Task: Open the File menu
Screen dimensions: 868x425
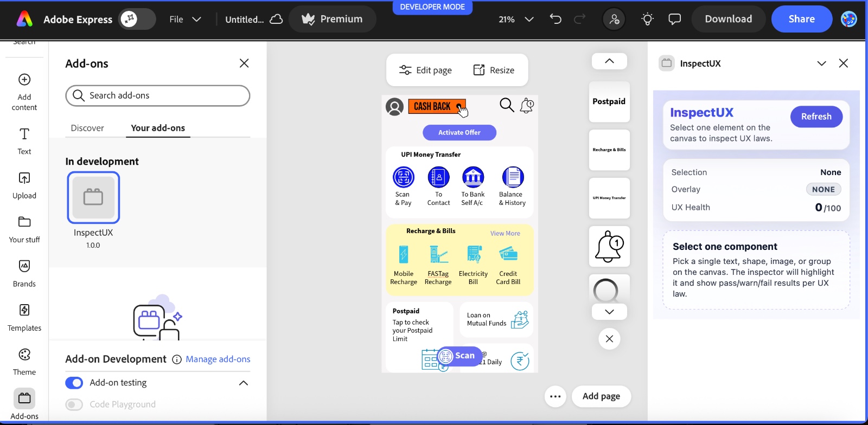Action: coord(185,19)
